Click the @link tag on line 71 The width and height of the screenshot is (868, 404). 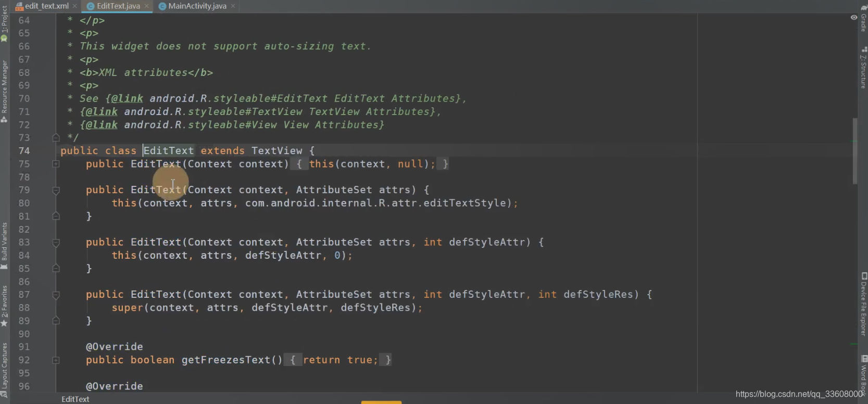[102, 111]
